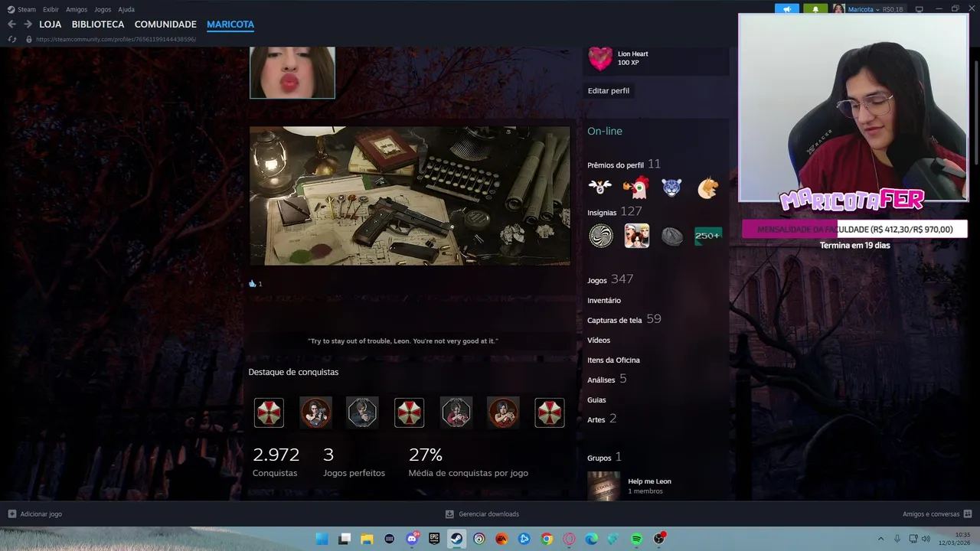This screenshot has height=551, width=980.
Task: Click the 2.972 Conquistas stat
Action: click(x=276, y=462)
